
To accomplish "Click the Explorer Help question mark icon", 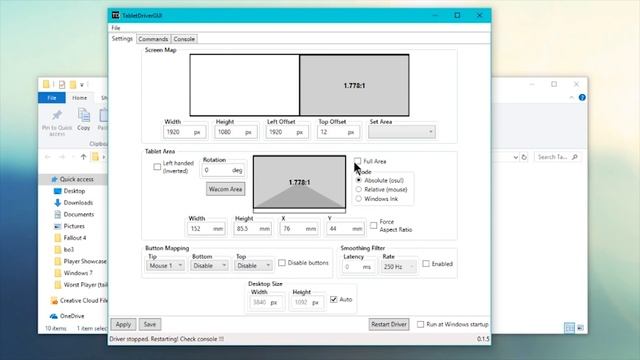I will [x=582, y=98].
